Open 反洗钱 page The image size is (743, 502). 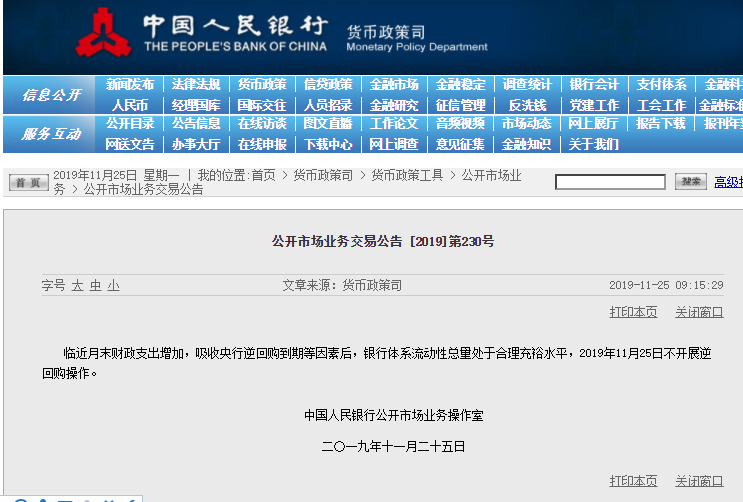(527, 105)
